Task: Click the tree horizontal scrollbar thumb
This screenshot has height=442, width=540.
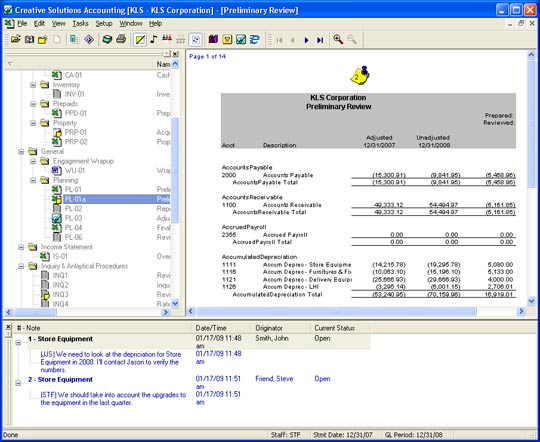Action: (35, 312)
